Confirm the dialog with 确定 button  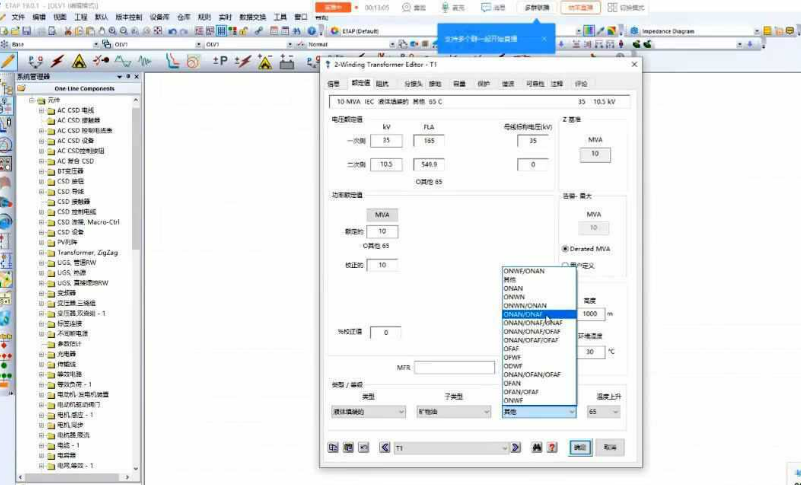pyautogui.click(x=580, y=448)
